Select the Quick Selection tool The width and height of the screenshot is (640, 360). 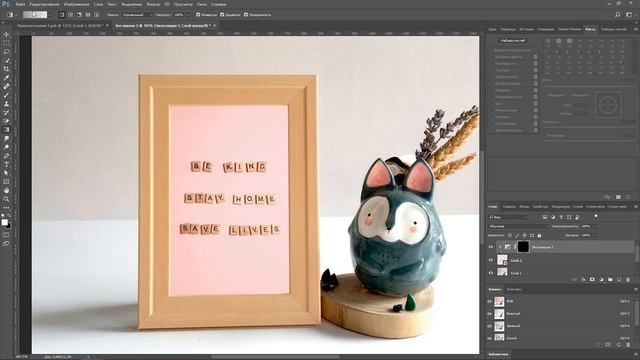(6, 60)
